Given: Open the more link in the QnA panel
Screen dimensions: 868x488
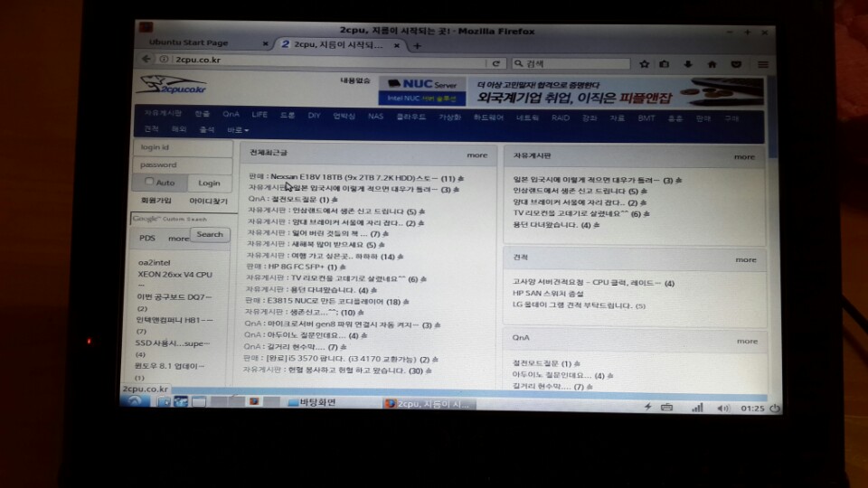Looking at the screenshot, I should click(x=748, y=341).
